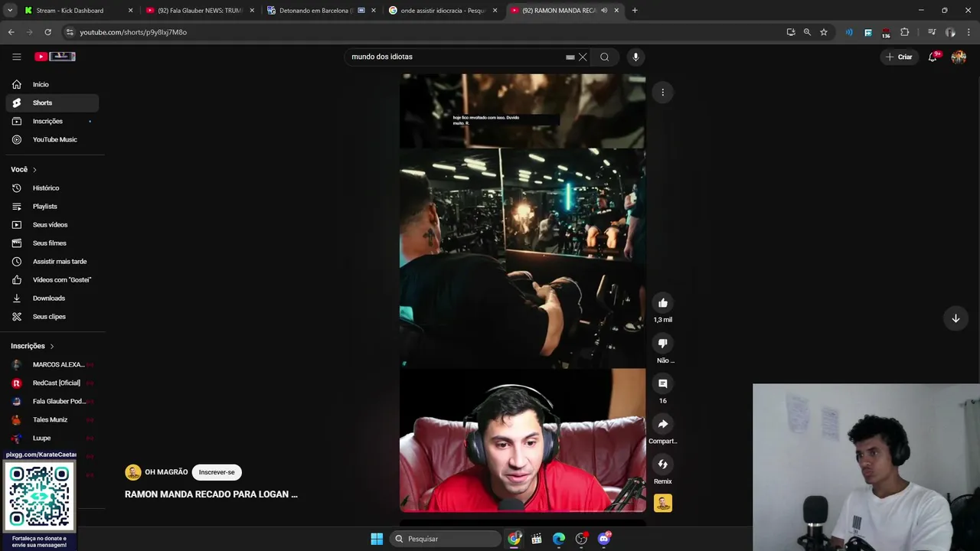The width and height of the screenshot is (980, 551).
Task: Open Inscrições in sidebar menu
Action: (52, 121)
